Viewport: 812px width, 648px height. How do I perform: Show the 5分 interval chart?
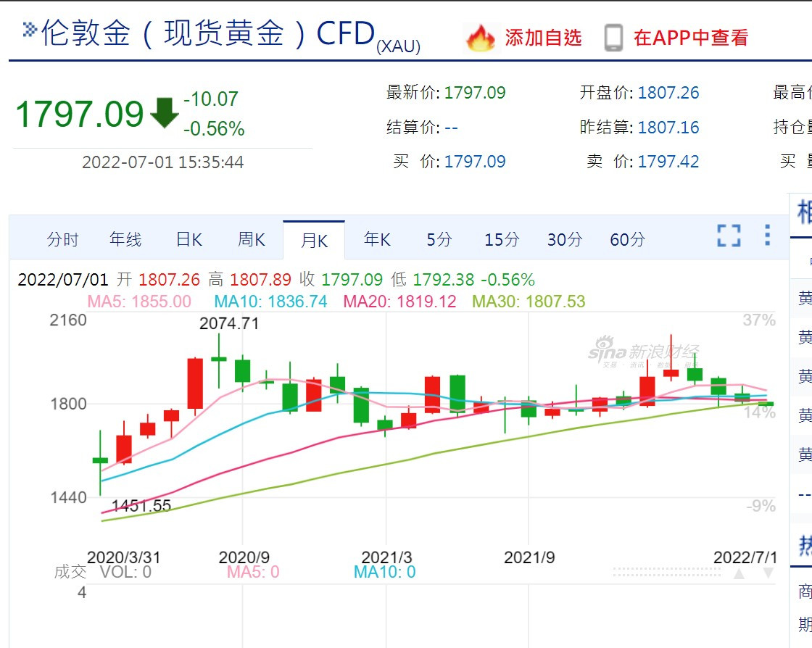click(439, 240)
